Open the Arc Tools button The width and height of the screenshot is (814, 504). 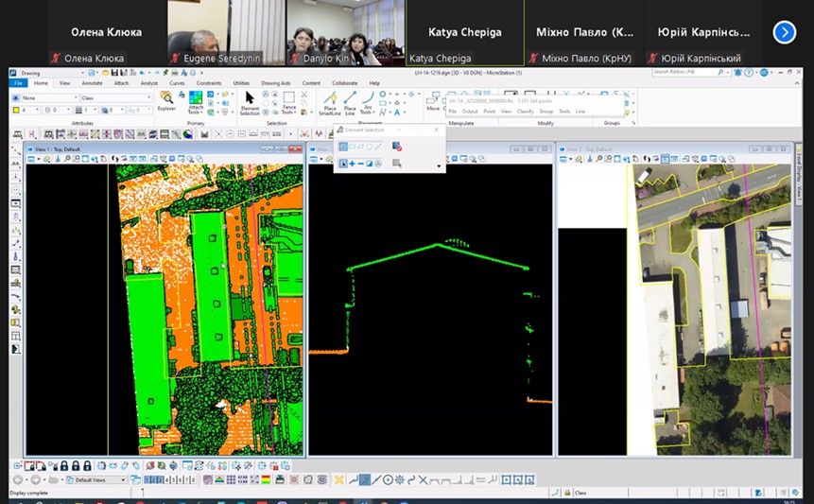pyautogui.click(x=367, y=103)
